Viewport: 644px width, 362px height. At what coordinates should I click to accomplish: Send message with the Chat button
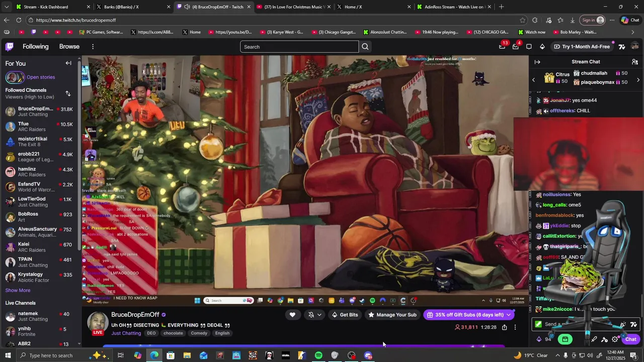pos(631,339)
